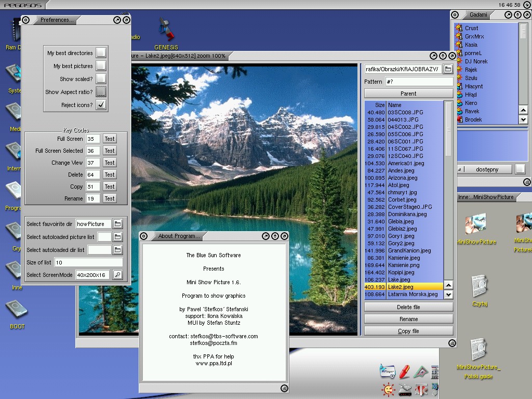Click the Parent directory button
The width and height of the screenshot is (532, 399).
click(408, 94)
